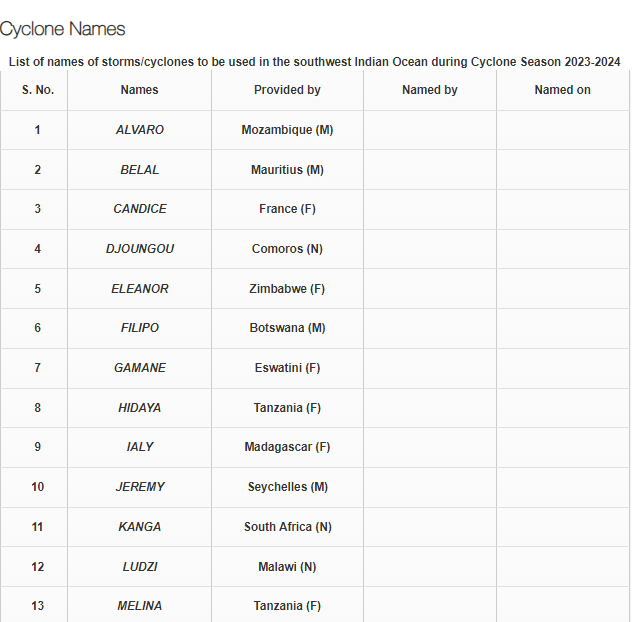Select the MELINA name cell

(139, 606)
